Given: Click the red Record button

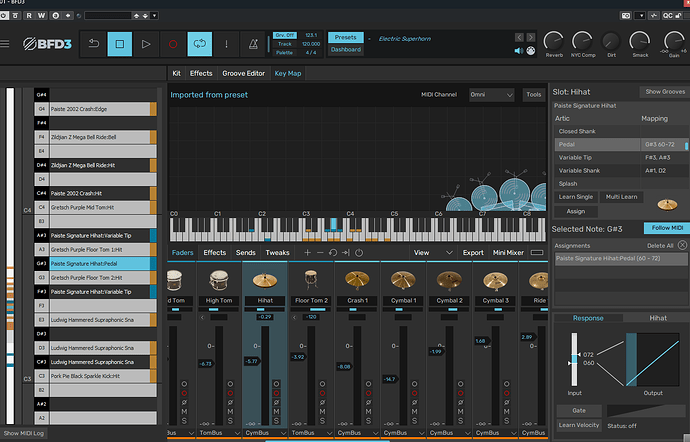Looking at the screenshot, I should tap(173, 44).
